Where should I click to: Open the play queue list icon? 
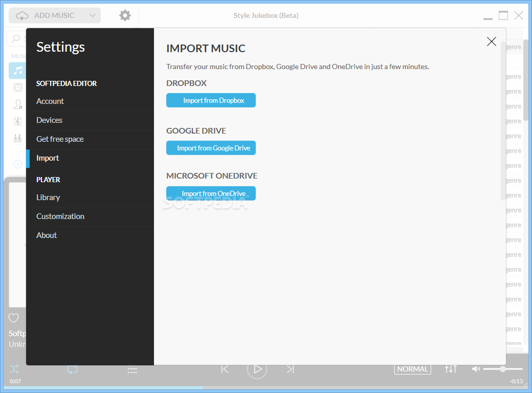click(132, 370)
